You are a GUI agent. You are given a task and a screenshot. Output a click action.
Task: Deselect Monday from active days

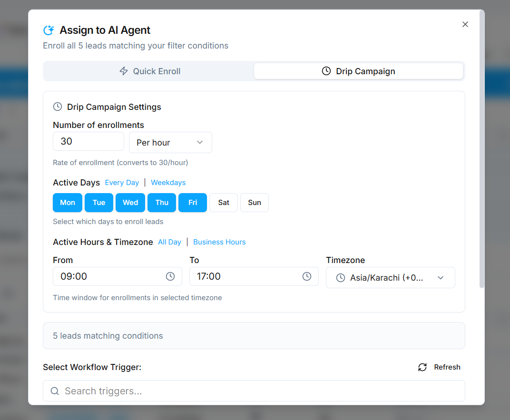click(68, 203)
